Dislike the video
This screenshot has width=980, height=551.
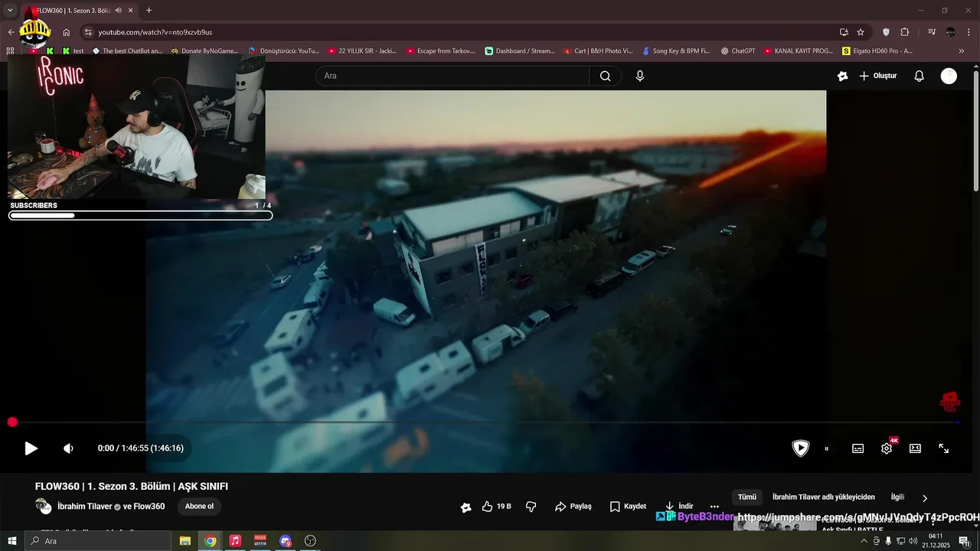[531, 507]
